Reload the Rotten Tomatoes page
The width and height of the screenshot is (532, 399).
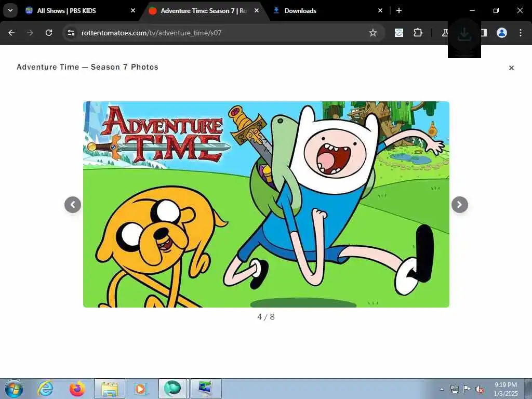pos(49,33)
